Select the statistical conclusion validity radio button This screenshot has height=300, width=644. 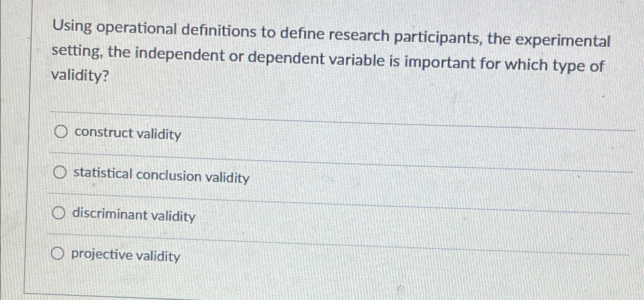(59, 173)
